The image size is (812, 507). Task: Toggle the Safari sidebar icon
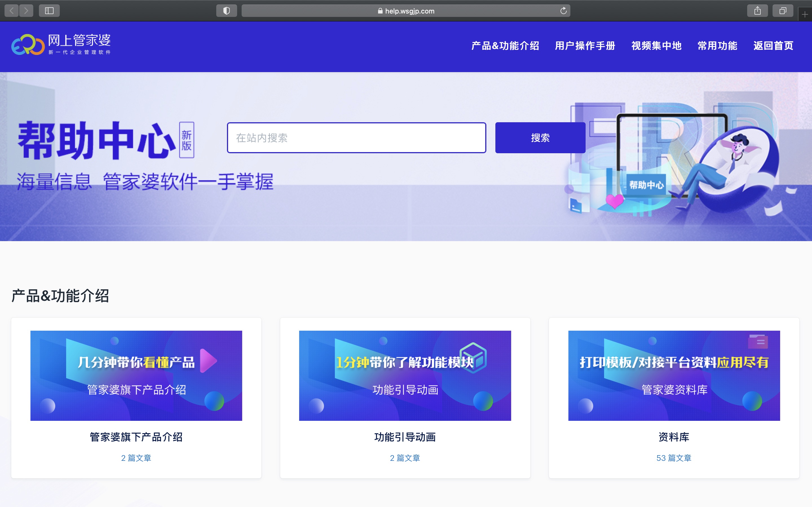(49, 11)
